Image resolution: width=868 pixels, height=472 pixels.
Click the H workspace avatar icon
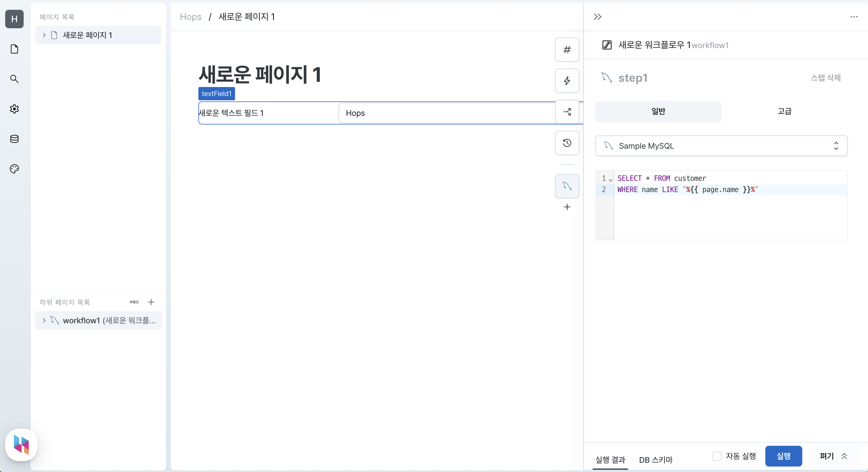point(14,19)
